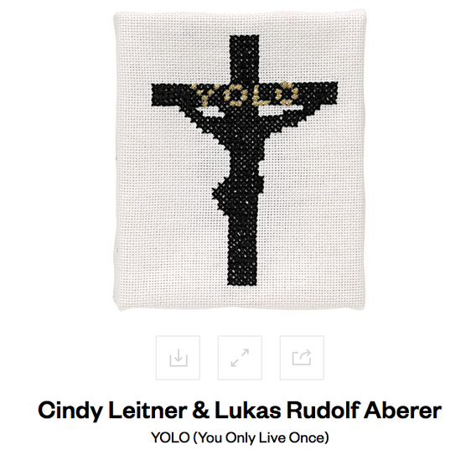476x450 pixels.
Task: Click the download artwork icon
Action: pos(178,358)
